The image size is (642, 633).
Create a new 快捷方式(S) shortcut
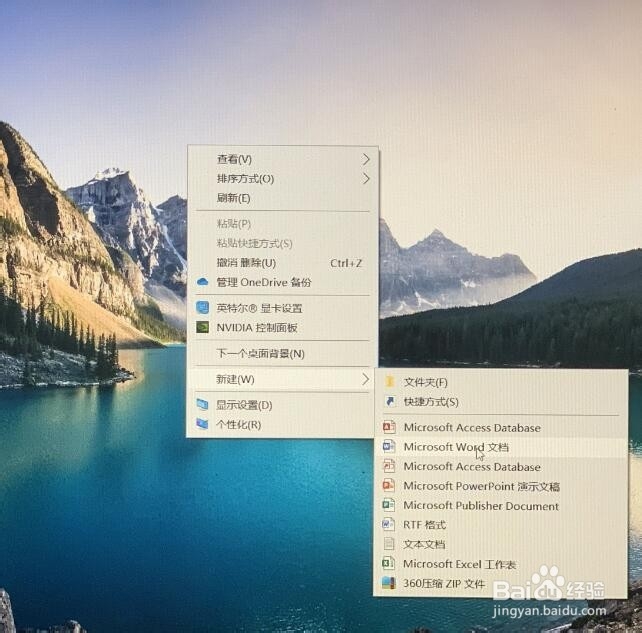coord(500,402)
